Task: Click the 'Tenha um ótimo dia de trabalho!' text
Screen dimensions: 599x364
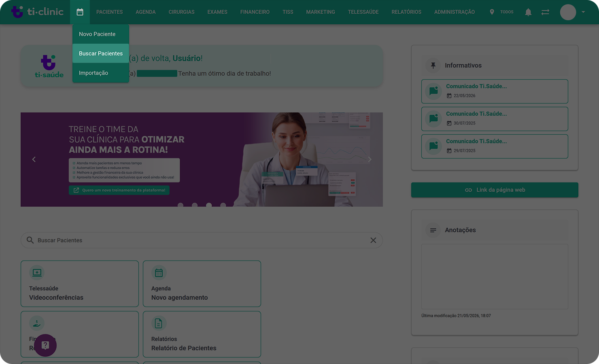Action: (225, 74)
